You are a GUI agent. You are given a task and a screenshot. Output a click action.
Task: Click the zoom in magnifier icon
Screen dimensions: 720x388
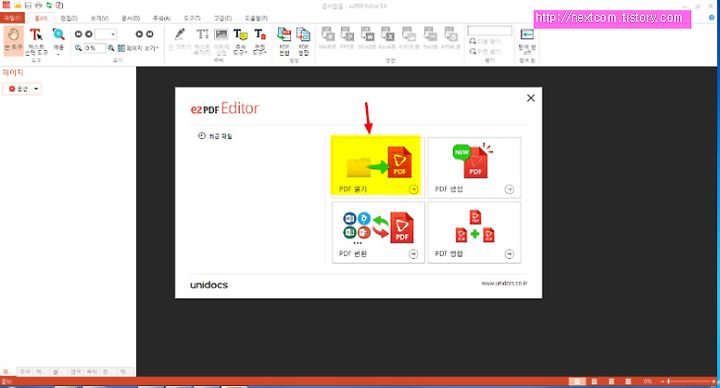click(111, 48)
